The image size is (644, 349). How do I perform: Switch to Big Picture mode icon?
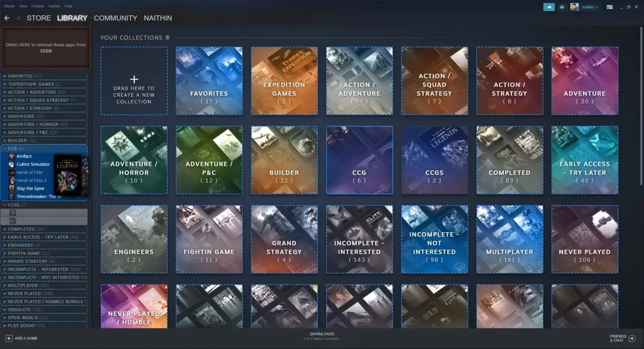point(610,7)
